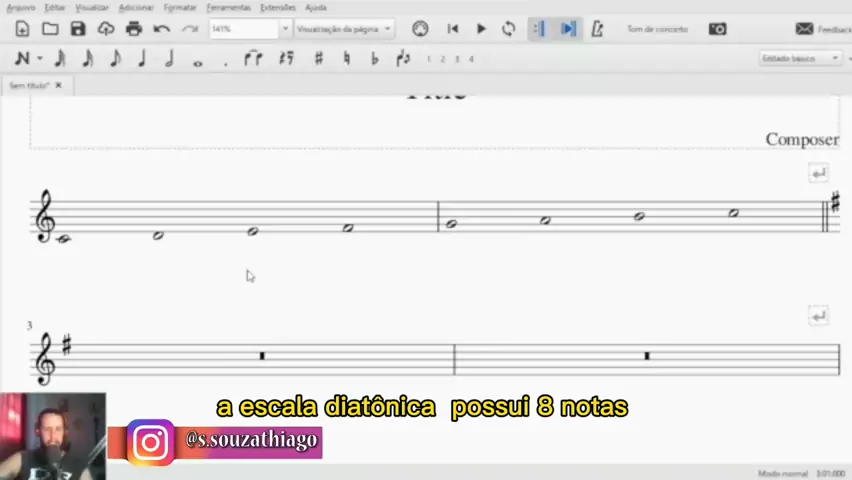Click the tie notes icon

click(254, 59)
